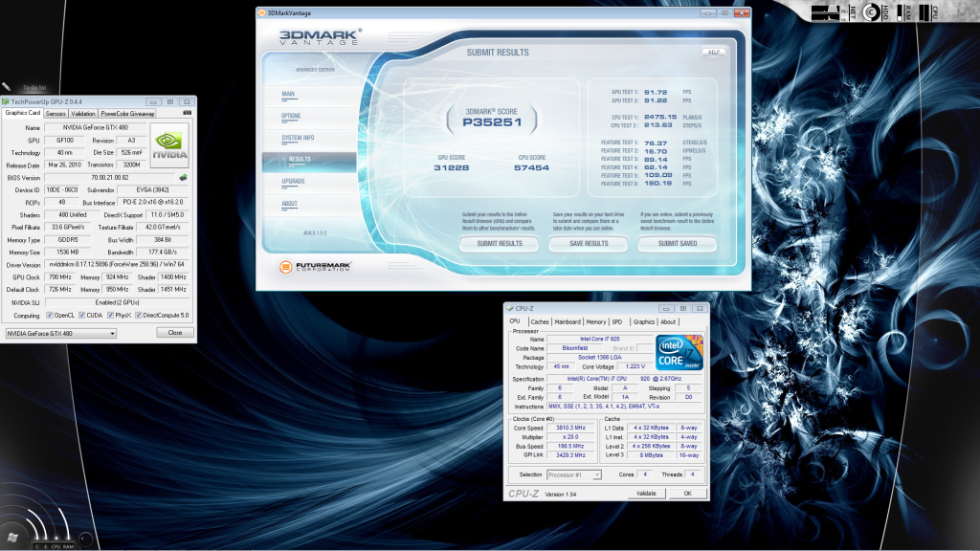Click the Intel Core i7 logo
The image size is (980, 551).
pos(679,353)
